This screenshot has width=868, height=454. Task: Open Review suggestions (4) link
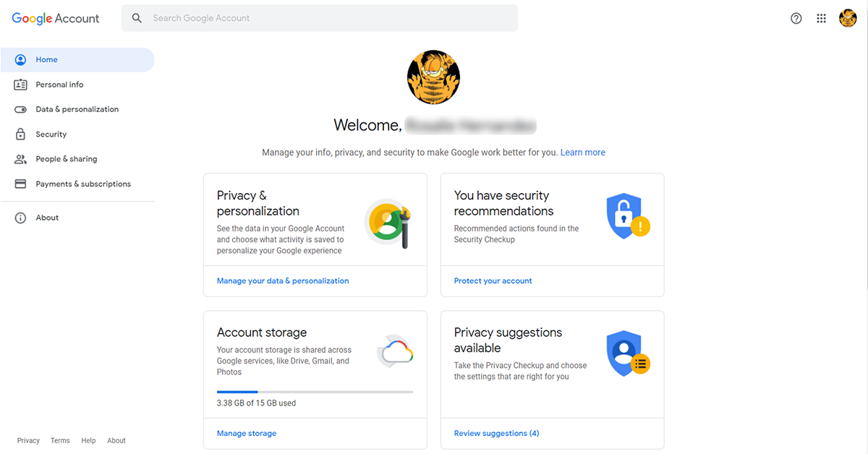tap(497, 433)
